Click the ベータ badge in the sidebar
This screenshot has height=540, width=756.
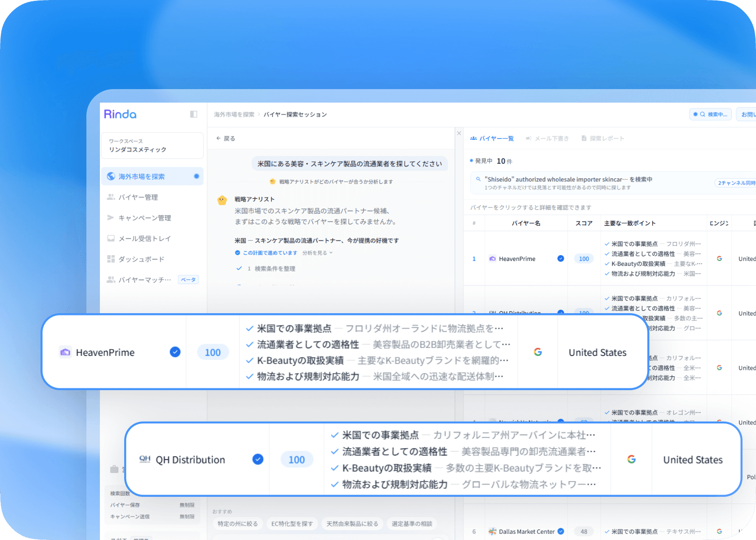click(188, 280)
